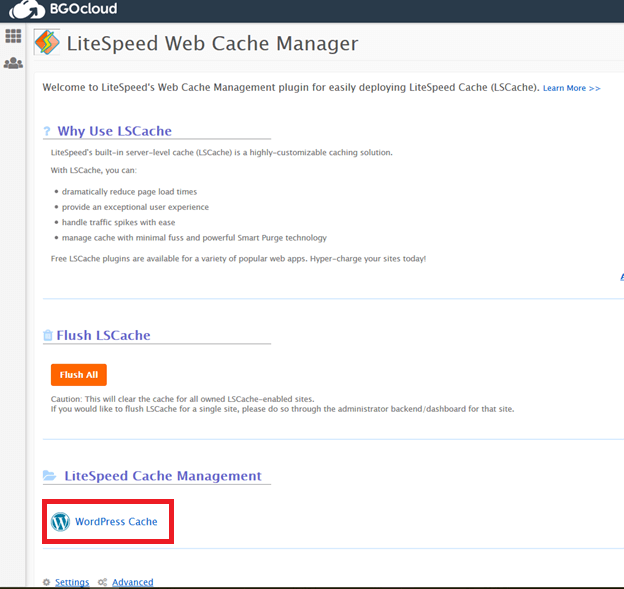Open the WordPress Cache link

coord(116,521)
